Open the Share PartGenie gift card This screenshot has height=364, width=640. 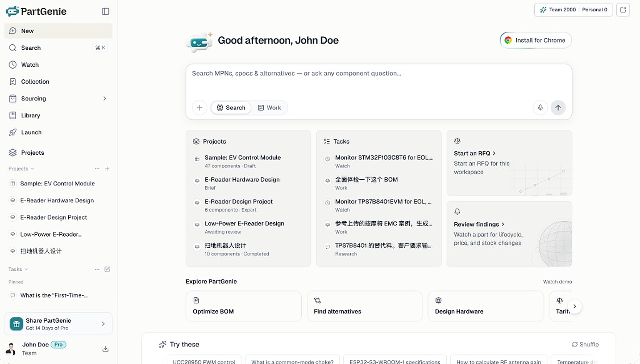[x=58, y=324]
